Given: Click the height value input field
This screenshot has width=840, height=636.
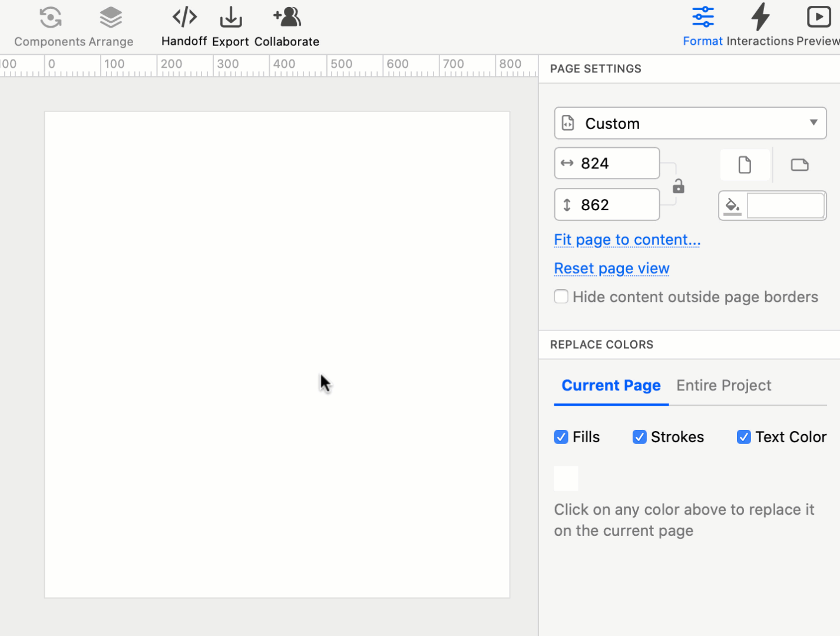Looking at the screenshot, I should [613, 204].
